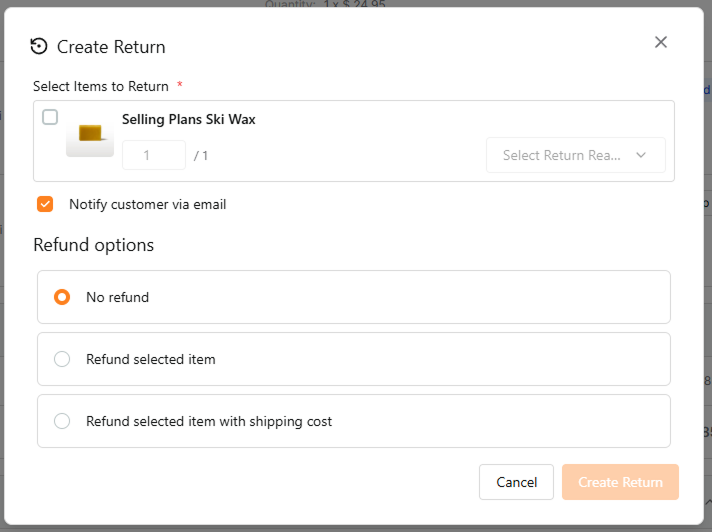This screenshot has width=712, height=532.
Task: Check the Selling Plans Ski Wax item
Action: (x=50, y=117)
